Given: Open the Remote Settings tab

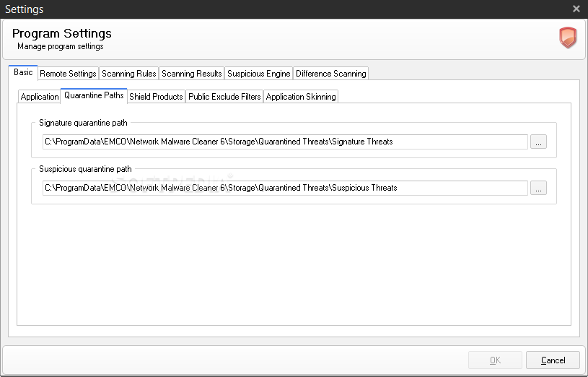Looking at the screenshot, I should [x=68, y=74].
